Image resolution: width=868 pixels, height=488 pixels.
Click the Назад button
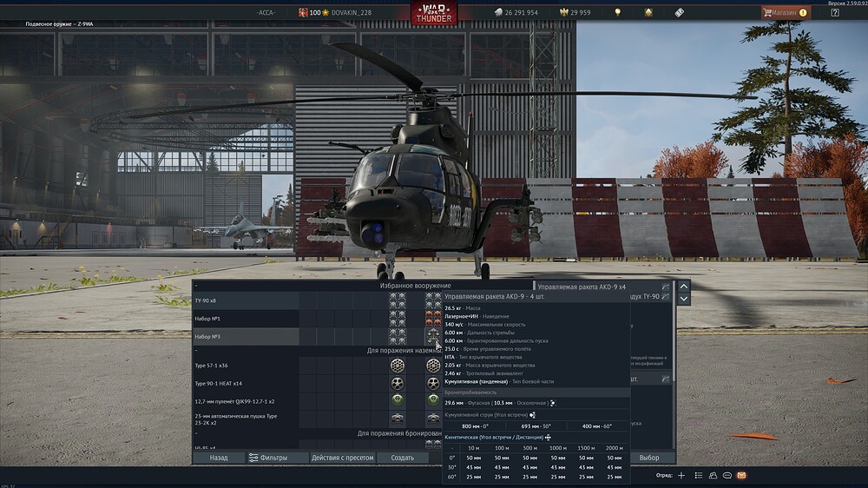point(219,458)
